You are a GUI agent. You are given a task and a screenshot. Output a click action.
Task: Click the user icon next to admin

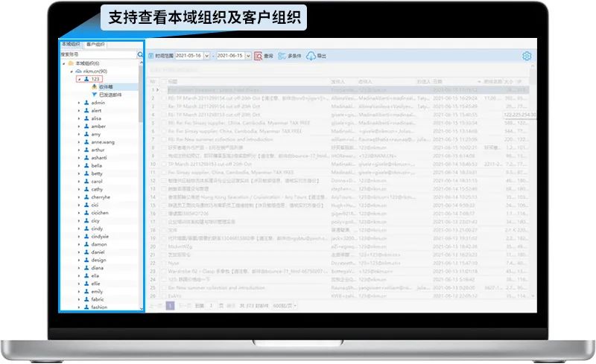tap(86, 103)
